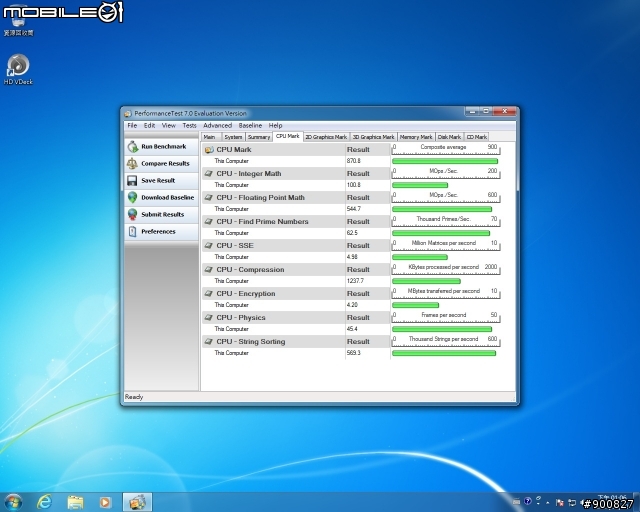
Task: Click the chip icon beside CPU - SSE
Action: pos(209,245)
